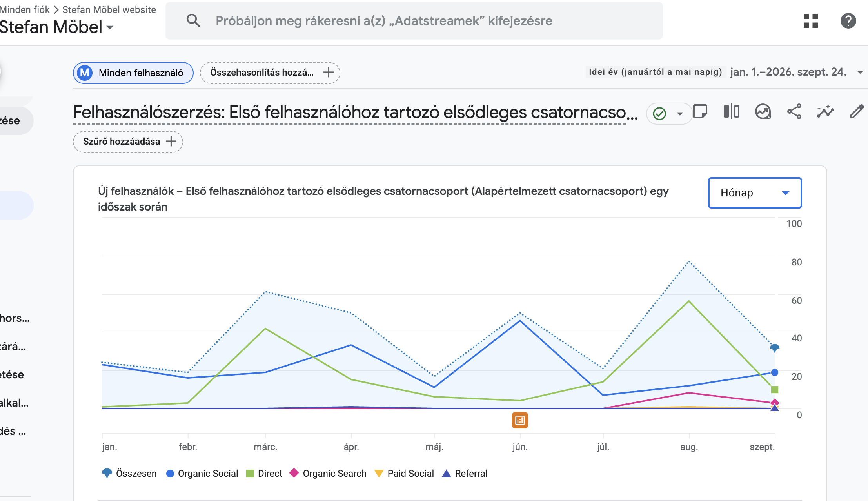Open the Hónap granularity dropdown

(x=755, y=192)
